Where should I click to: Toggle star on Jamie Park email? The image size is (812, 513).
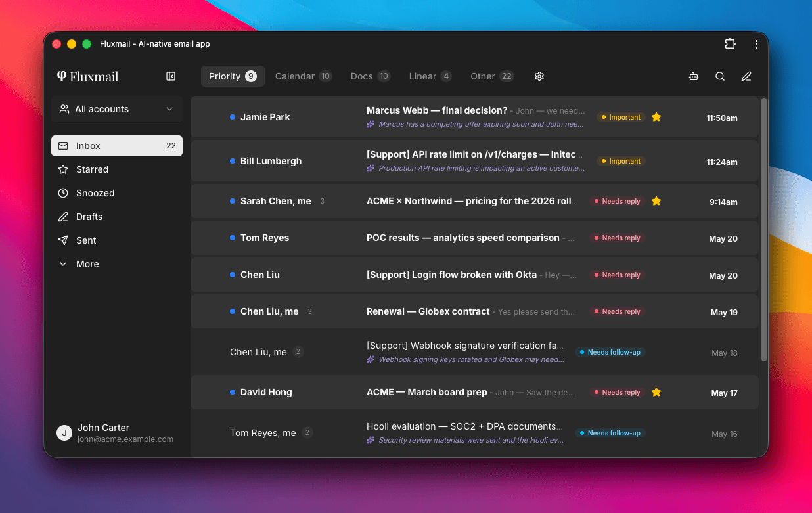(656, 117)
